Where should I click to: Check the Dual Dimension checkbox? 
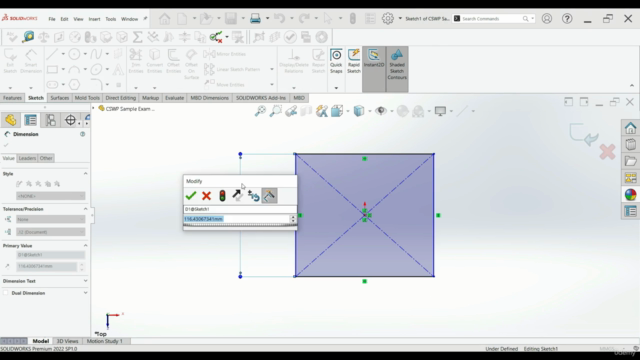click(5, 293)
